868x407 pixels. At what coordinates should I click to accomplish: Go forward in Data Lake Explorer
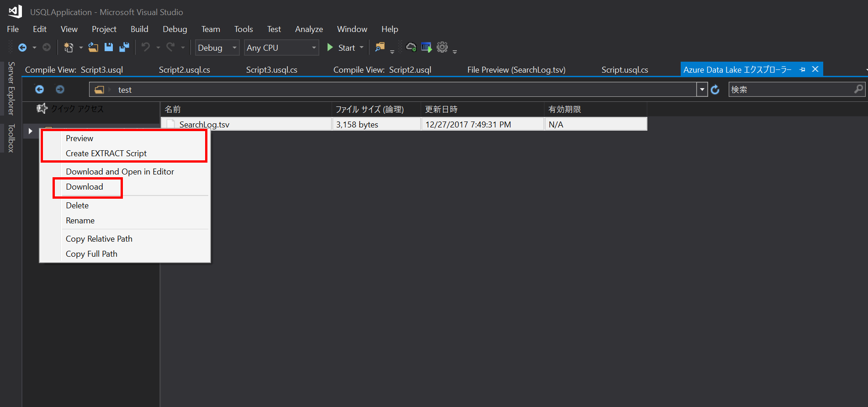(x=60, y=90)
